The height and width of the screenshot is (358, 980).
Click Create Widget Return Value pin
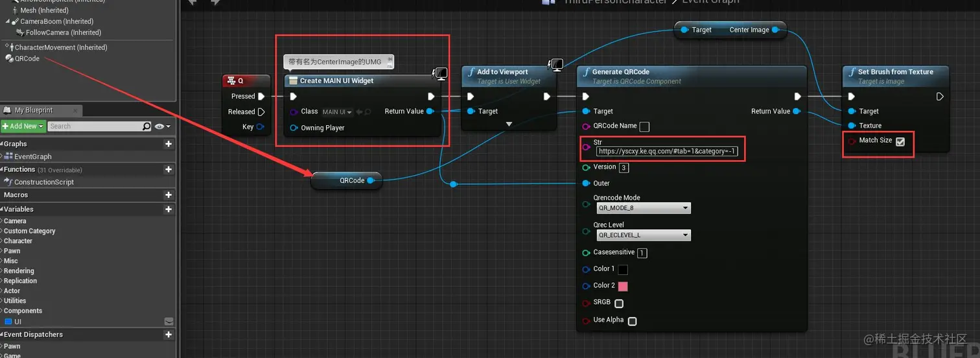430,112
